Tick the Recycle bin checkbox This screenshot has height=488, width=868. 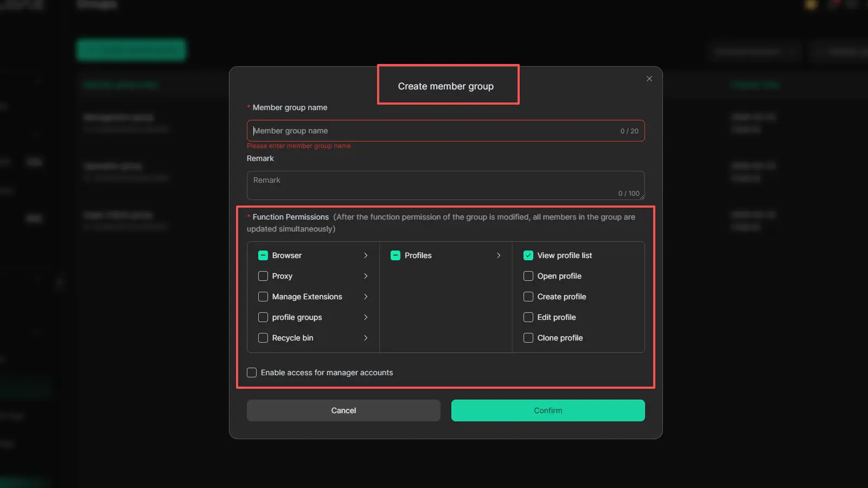[x=263, y=338]
